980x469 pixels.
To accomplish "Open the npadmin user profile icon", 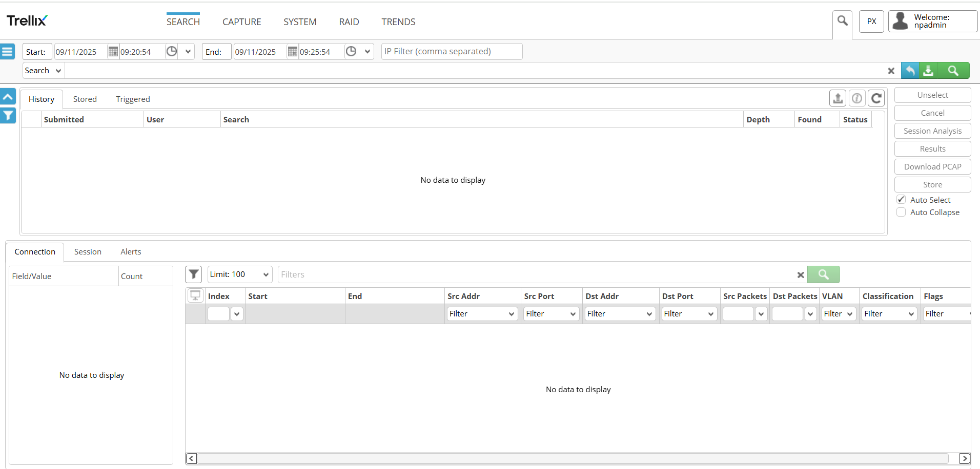I will coord(901,21).
